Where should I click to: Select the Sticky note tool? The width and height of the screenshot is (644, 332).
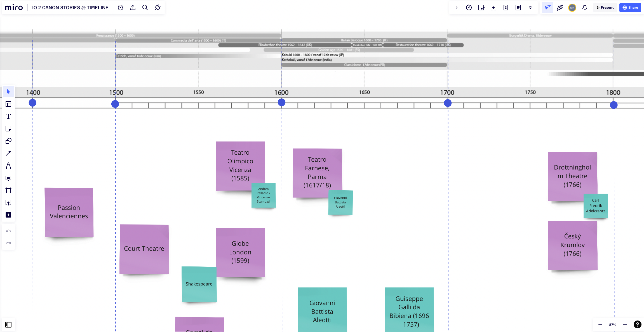point(8,129)
